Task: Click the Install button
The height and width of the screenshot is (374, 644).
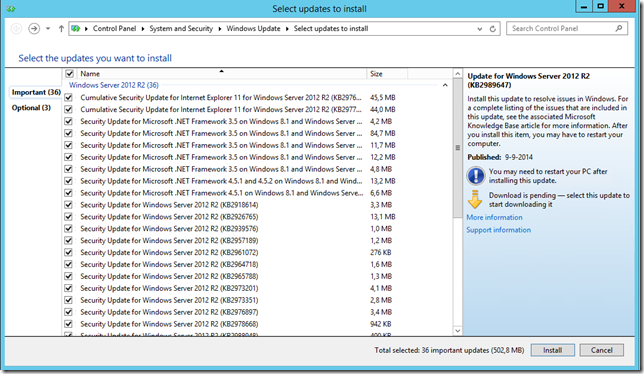Action: coord(552,350)
